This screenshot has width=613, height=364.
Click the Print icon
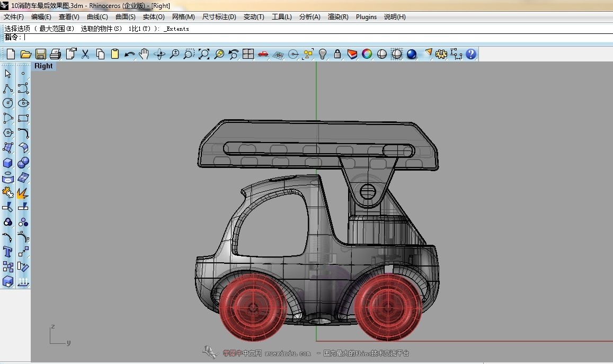coord(56,54)
